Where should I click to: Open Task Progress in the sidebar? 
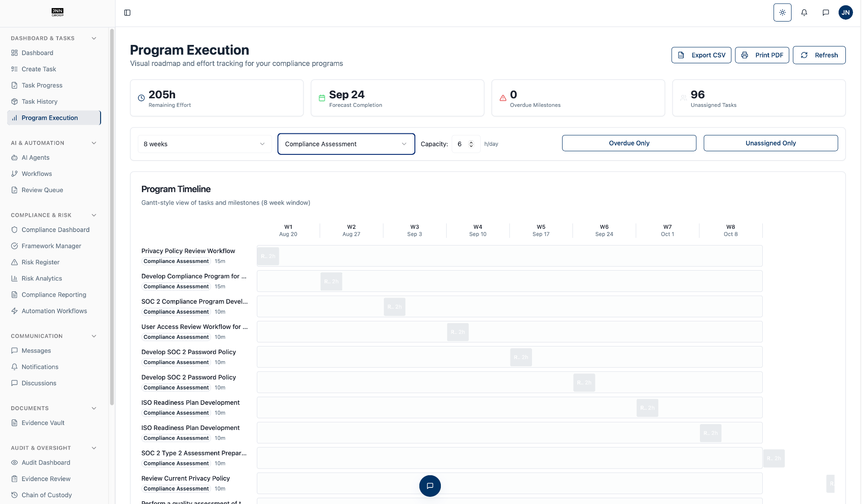tap(42, 85)
